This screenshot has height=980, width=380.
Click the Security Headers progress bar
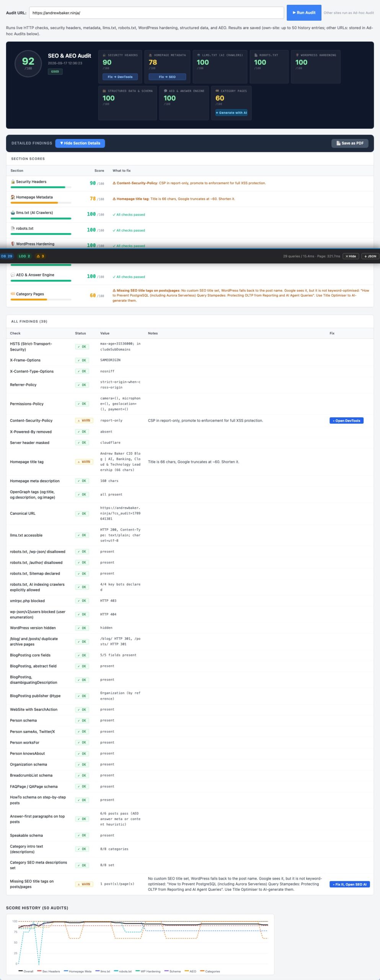tap(41, 187)
